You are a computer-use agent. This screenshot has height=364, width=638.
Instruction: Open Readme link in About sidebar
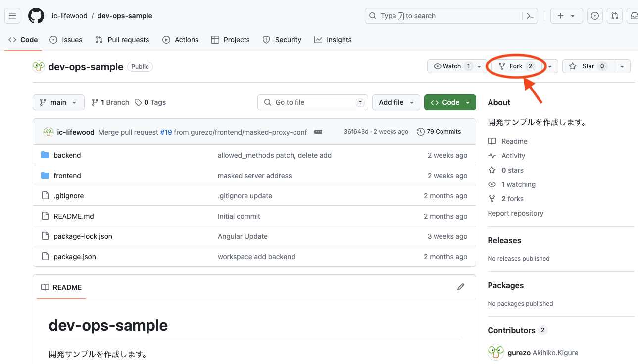[x=508, y=141]
